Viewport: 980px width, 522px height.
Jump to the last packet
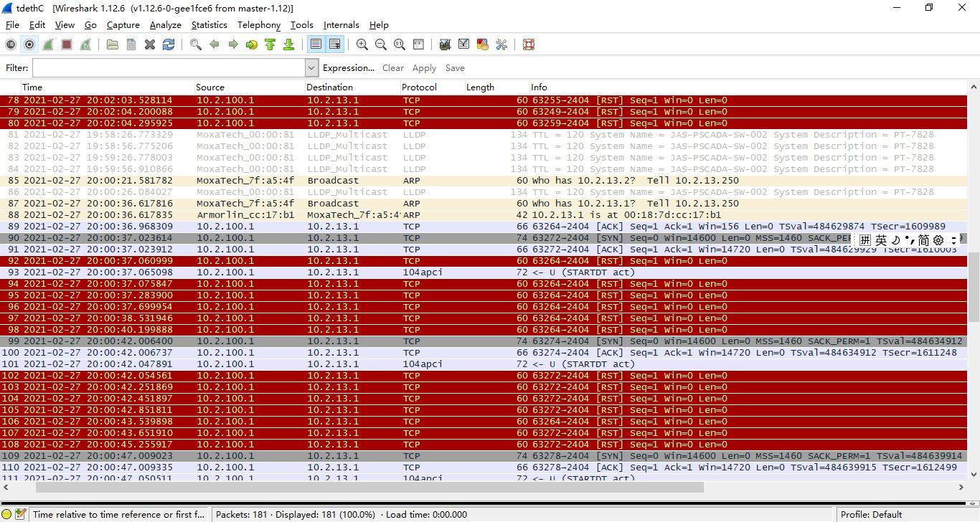pyautogui.click(x=289, y=44)
